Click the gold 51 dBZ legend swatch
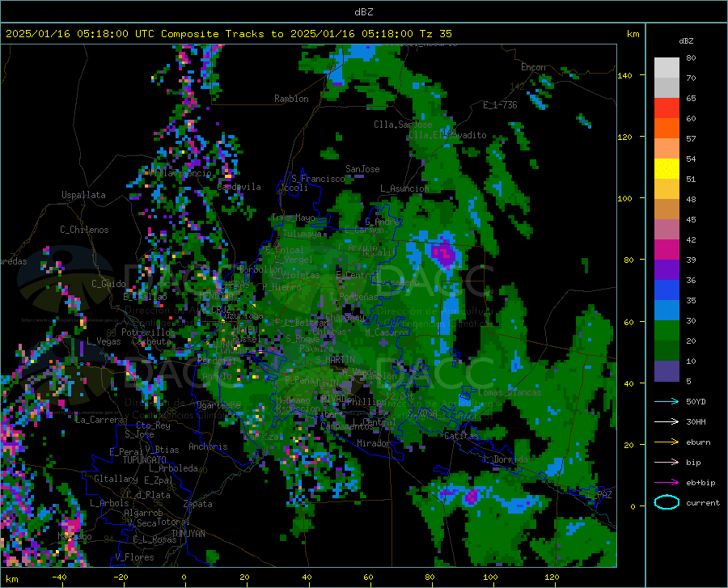Screen dimensions: 728x588 point(667,189)
